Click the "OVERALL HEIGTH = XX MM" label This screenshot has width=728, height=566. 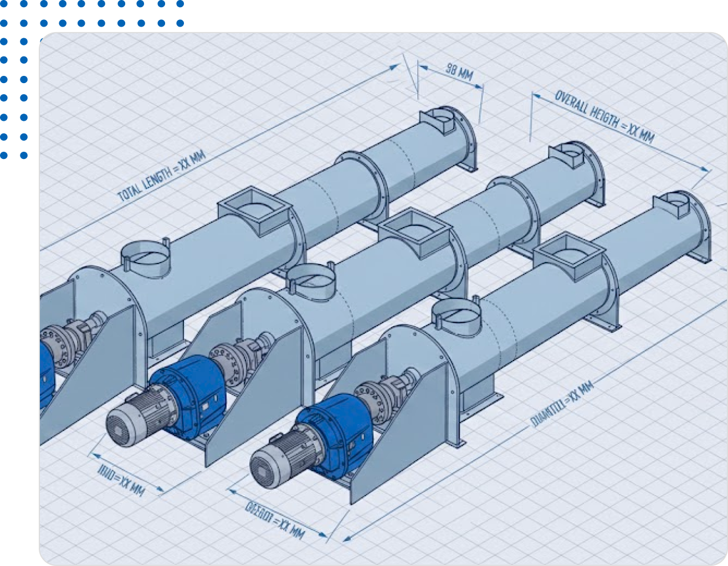click(604, 117)
